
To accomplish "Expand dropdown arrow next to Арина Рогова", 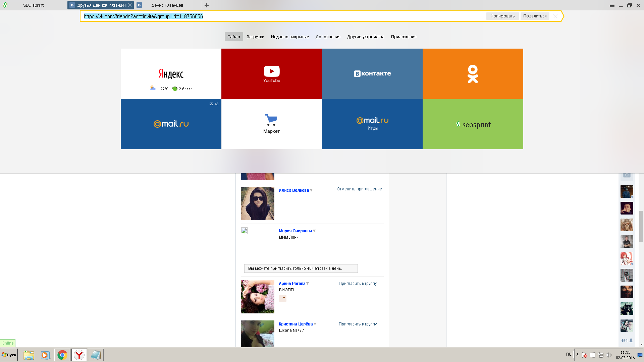I will (308, 284).
